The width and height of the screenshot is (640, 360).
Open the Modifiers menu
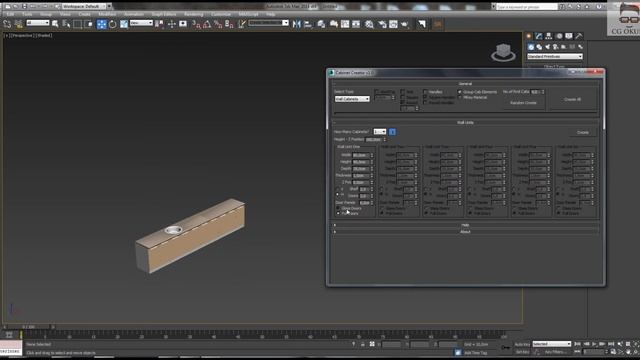click(107, 14)
